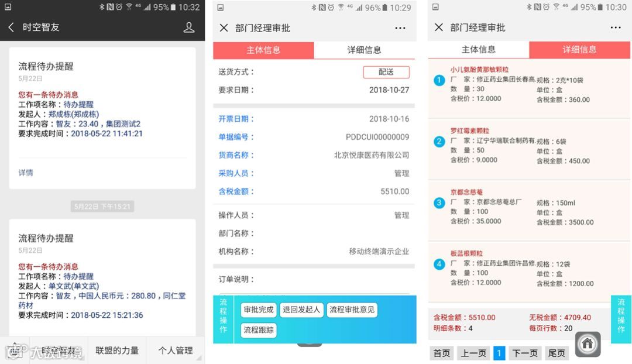
Task: Tap the keyboard icon at chat bottom left
Action: click(15, 351)
